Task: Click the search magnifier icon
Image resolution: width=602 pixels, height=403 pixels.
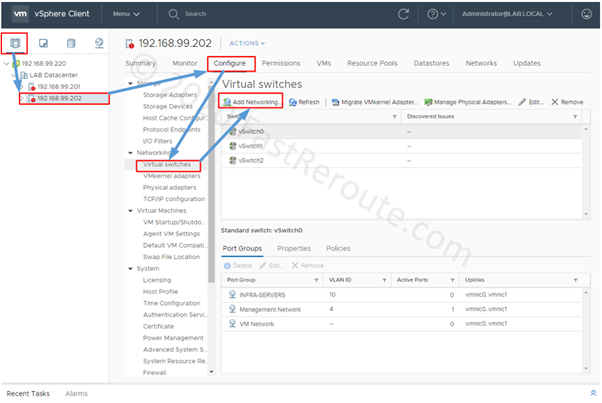Action: click(x=174, y=14)
